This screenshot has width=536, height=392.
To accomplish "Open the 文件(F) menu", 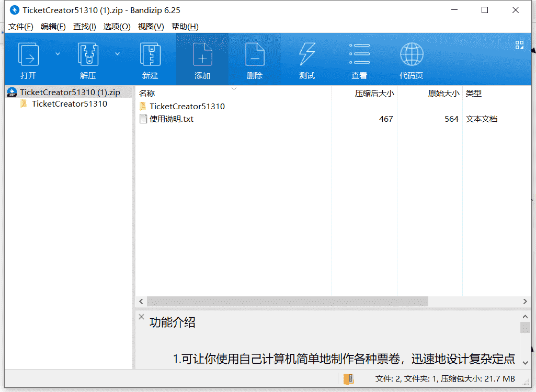I will [20, 26].
